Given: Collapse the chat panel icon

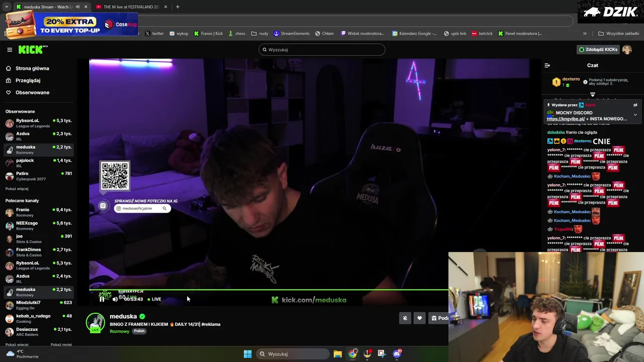Looking at the screenshot, I should (x=547, y=65).
